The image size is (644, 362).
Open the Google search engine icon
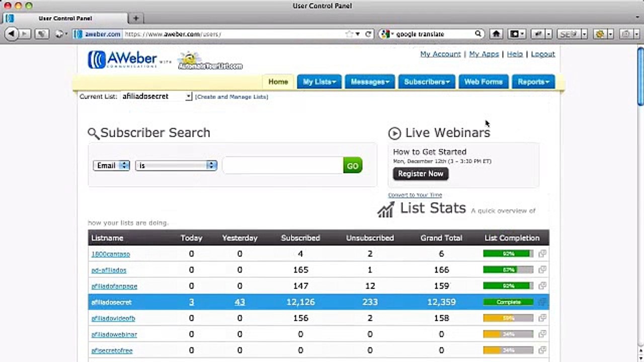(x=385, y=34)
